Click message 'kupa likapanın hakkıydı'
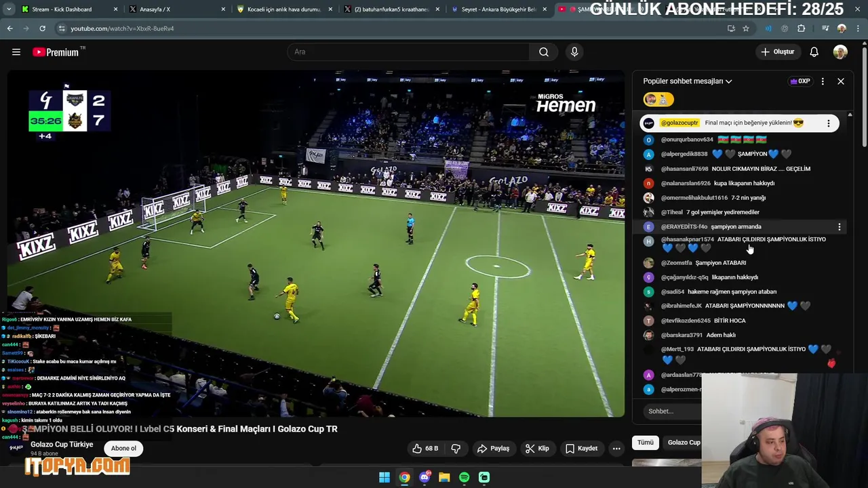Image resolution: width=868 pixels, height=488 pixels. point(744,184)
